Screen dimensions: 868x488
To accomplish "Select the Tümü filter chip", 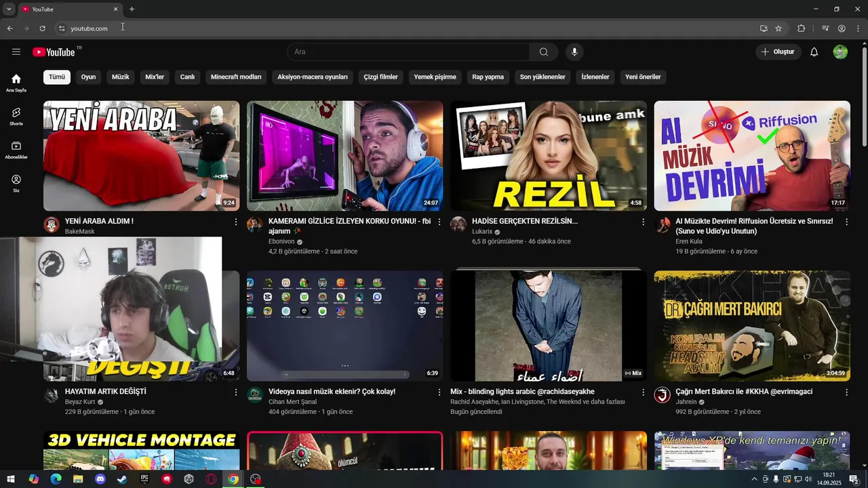I will (57, 77).
